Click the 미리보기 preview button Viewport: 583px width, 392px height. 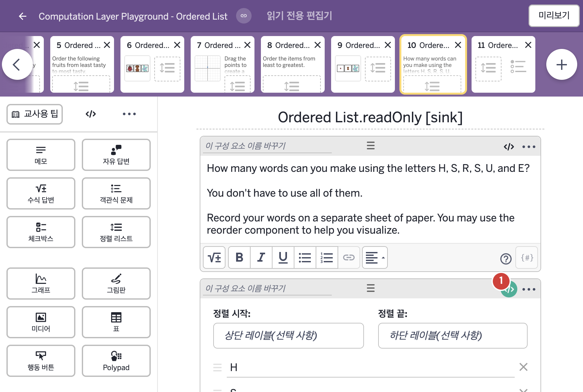click(x=554, y=15)
